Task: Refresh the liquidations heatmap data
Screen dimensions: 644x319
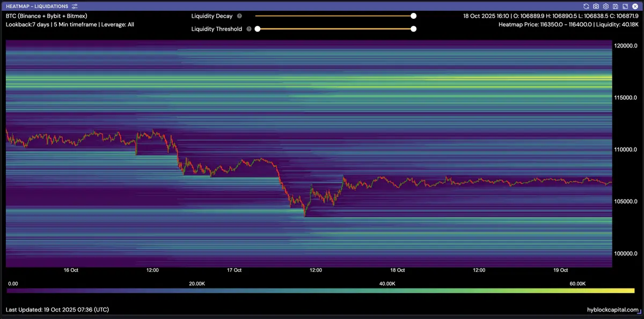Action: (587, 6)
